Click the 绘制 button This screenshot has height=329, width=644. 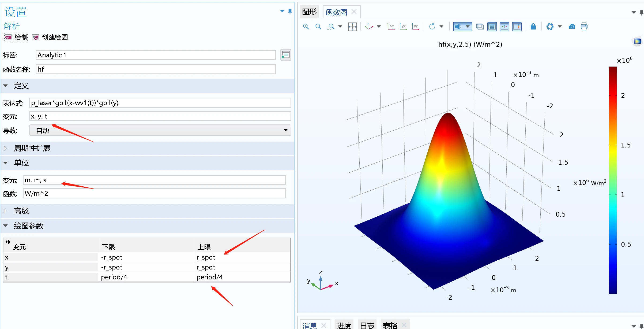coord(16,37)
